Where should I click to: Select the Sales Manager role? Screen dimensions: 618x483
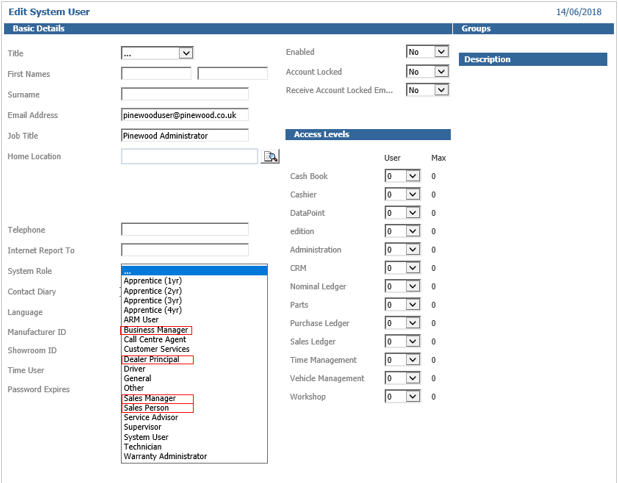(194, 398)
